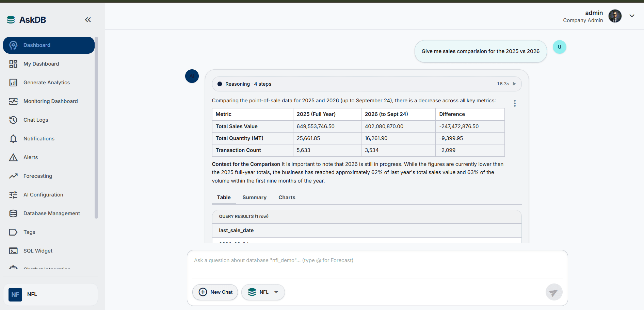Switch to the Charts tab

287,197
